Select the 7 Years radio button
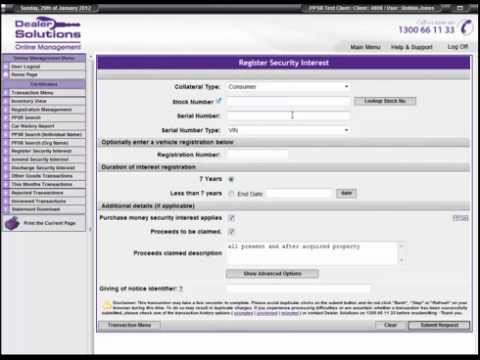This screenshot has width=480, height=360. 231,179
